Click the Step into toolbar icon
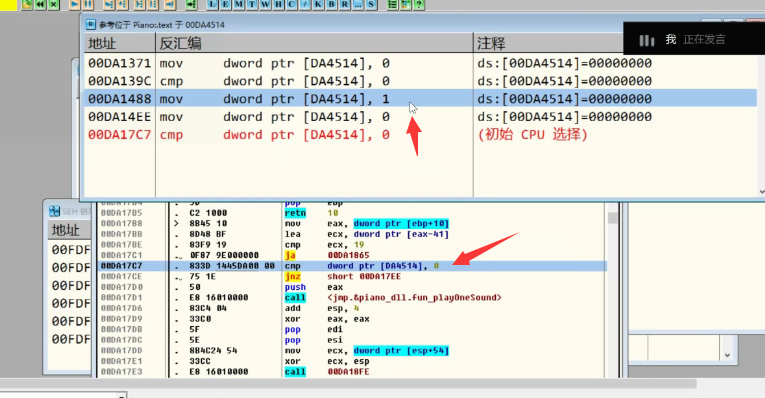Screen dimensions: 765x398 (109, 4)
